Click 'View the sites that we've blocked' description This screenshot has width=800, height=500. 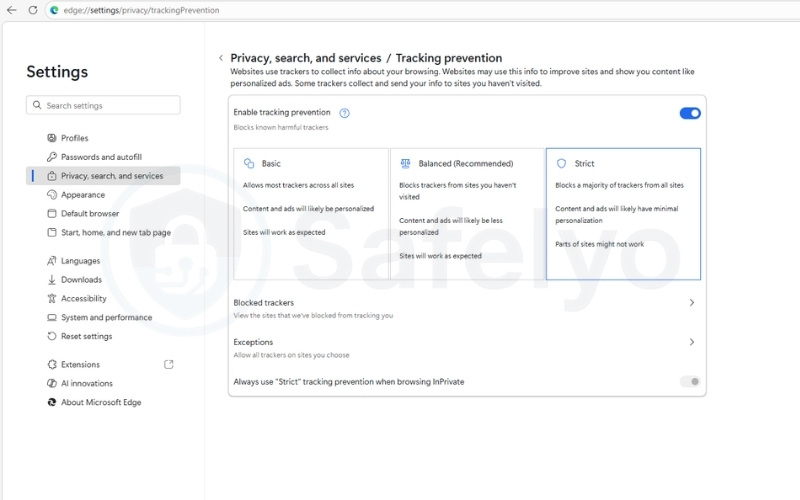[x=313, y=315]
